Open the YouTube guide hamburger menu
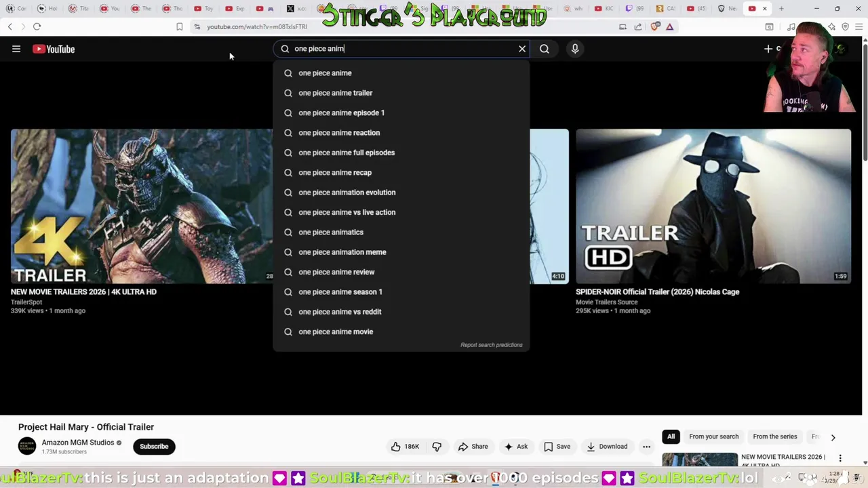The height and width of the screenshot is (488, 868). pyautogui.click(x=16, y=49)
